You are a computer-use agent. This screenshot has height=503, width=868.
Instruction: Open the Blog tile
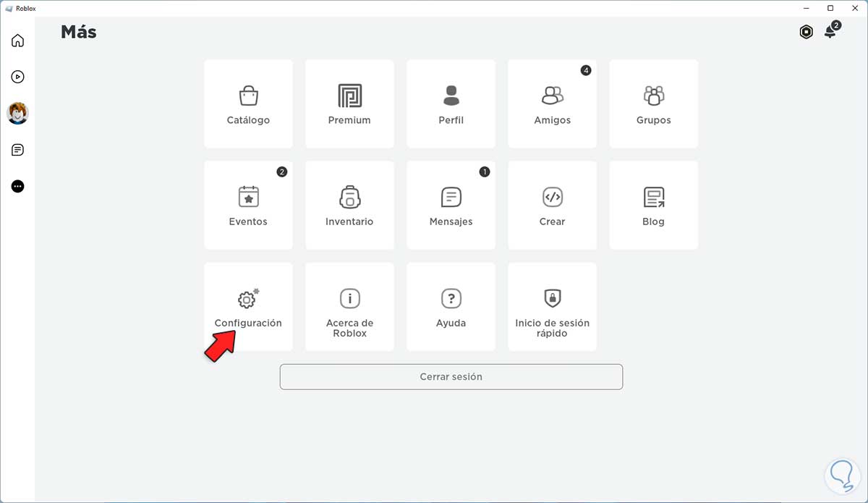point(653,206)
